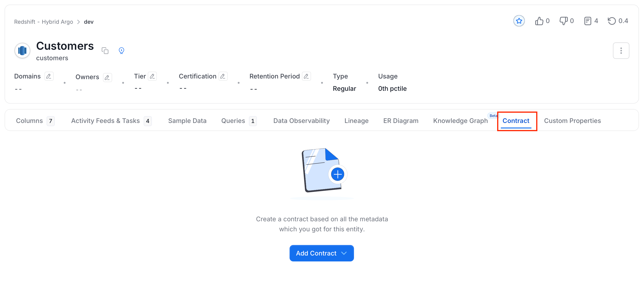Edit Owners with pencil icon
The image size is (644, 292).
[107, 77]
